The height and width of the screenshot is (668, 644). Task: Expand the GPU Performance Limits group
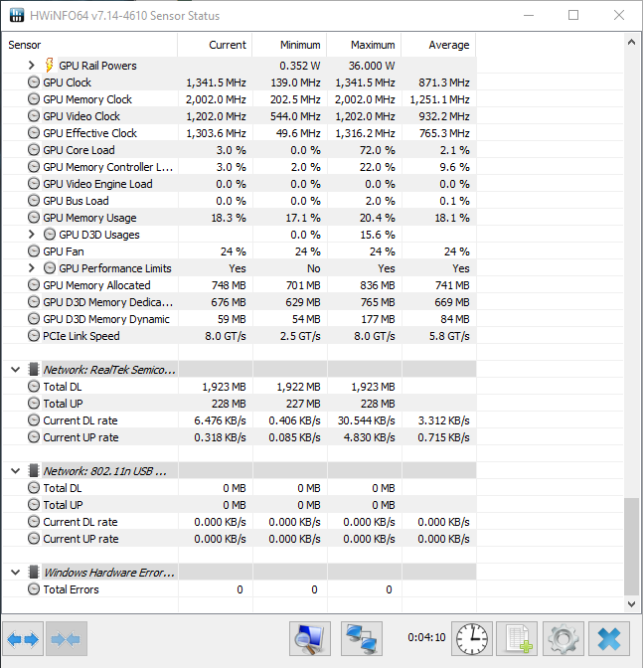pyautogui.click(x=31, y=268)
